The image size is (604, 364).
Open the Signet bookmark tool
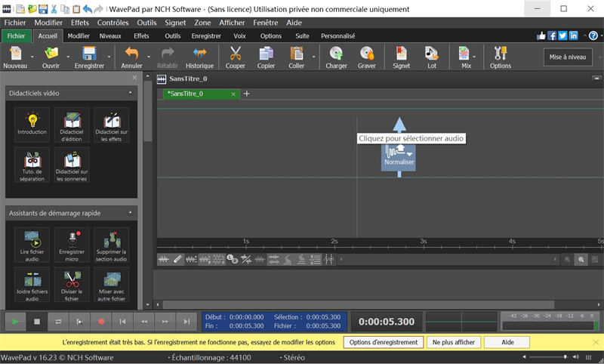402,57
